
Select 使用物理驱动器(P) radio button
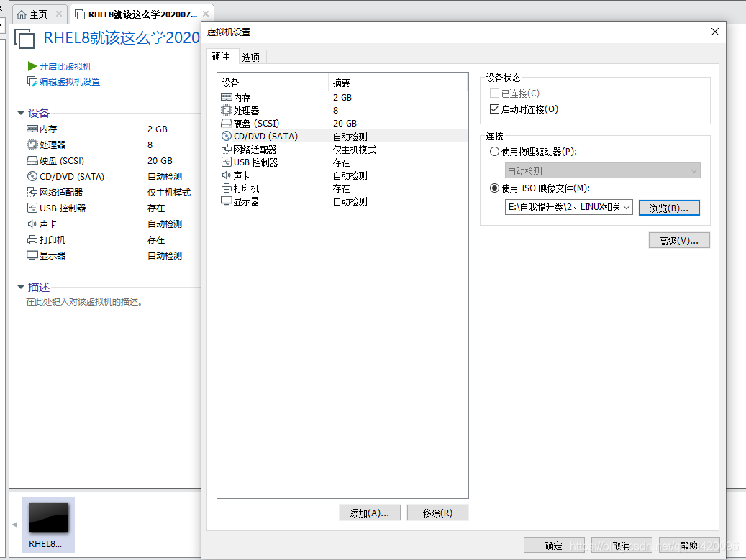pos(494,151)
